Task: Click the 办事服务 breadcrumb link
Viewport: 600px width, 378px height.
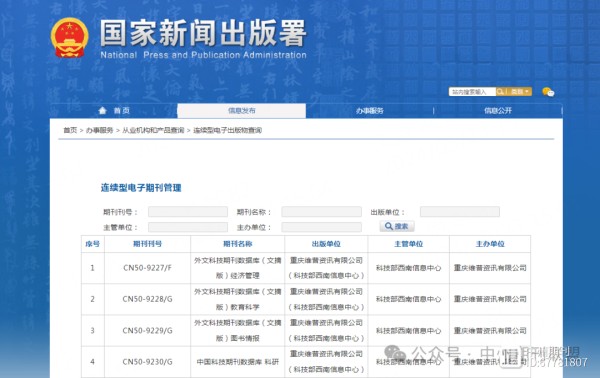Action: click(x=99, y=130)
